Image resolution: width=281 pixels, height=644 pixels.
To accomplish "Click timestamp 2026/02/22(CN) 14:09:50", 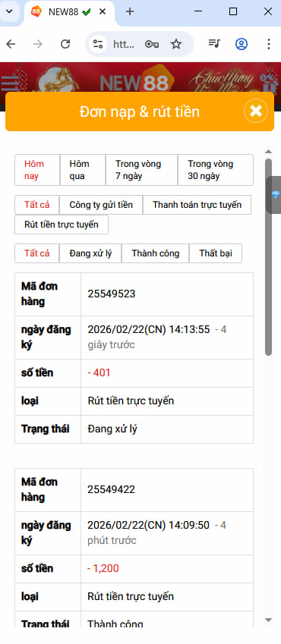I will [149, 525].
